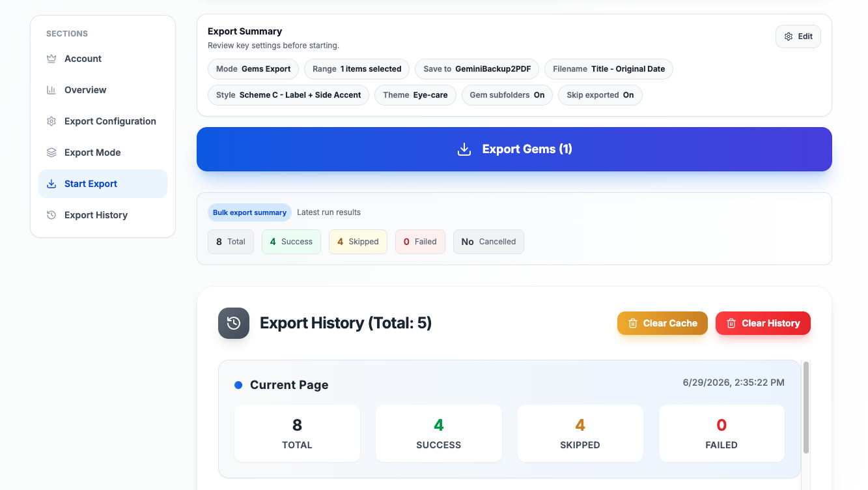Click the history list scrollbar thumb
Viewport: 868px width, 490px height.
806,407
